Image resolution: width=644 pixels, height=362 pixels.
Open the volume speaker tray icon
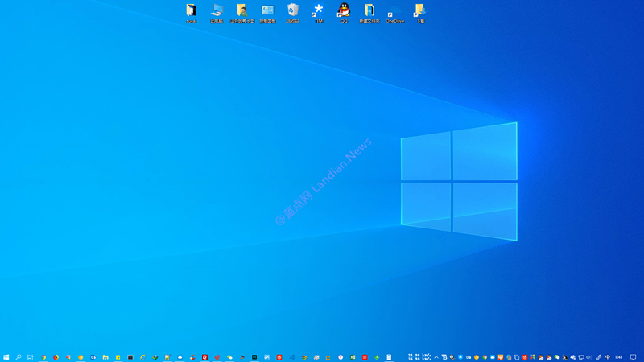coord(589,357)
